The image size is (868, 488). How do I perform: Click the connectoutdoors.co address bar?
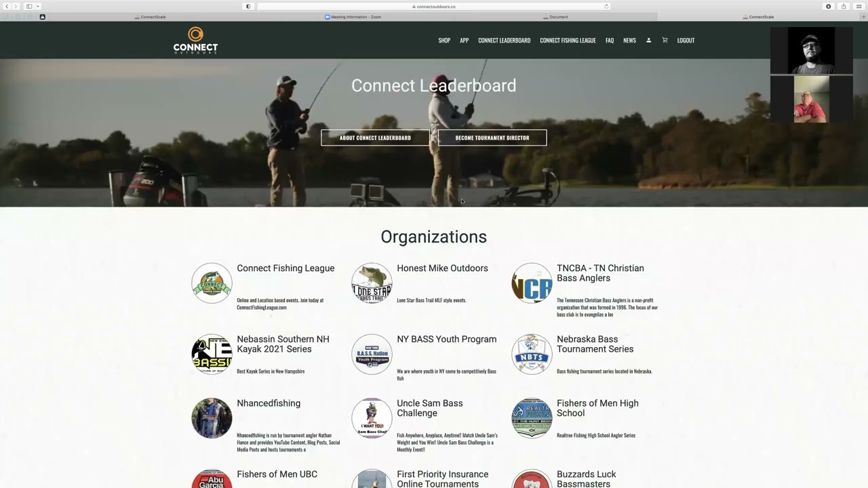[x=433, y=6]
